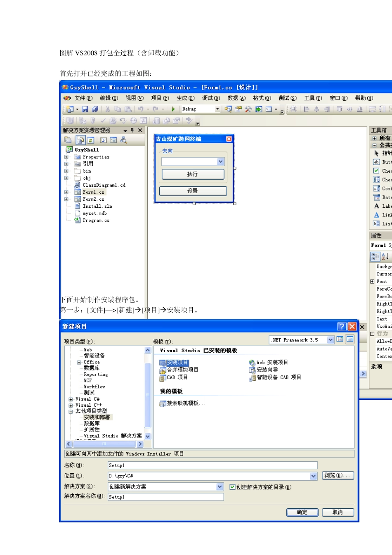Viewport: 392px width, 555px height.
Task: Click the 取消 button
Action: pos(338,512)
